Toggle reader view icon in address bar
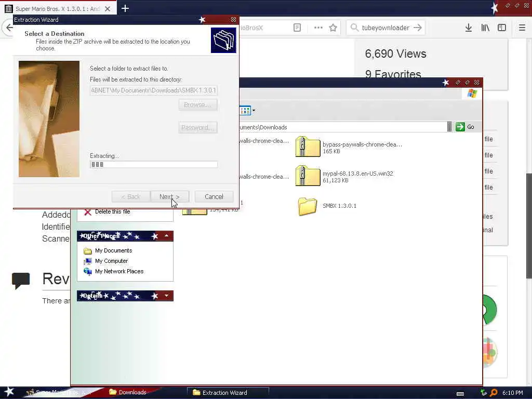The height and width of the screenshot is (399, 532). 297,28
